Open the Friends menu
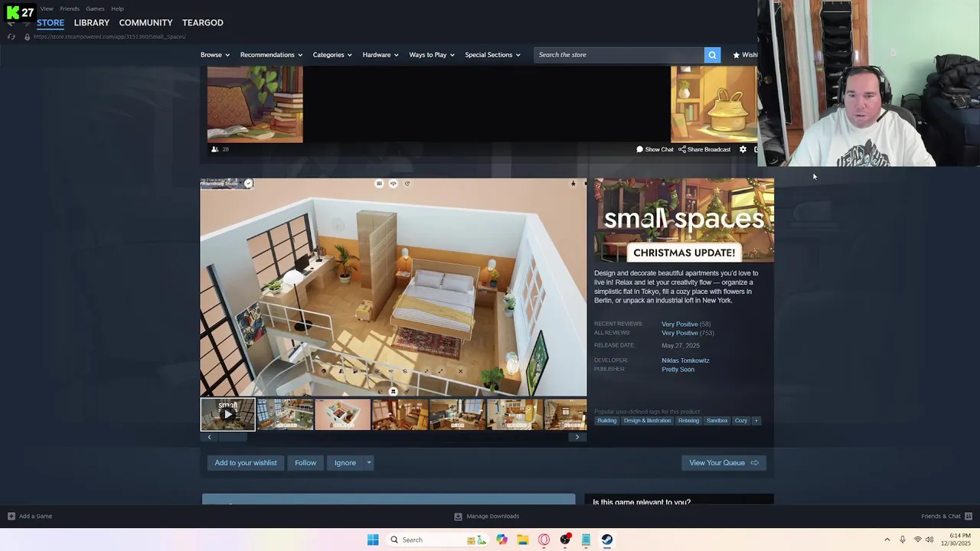The height and width of the screenshot is (551, 980). click(70, 8)
